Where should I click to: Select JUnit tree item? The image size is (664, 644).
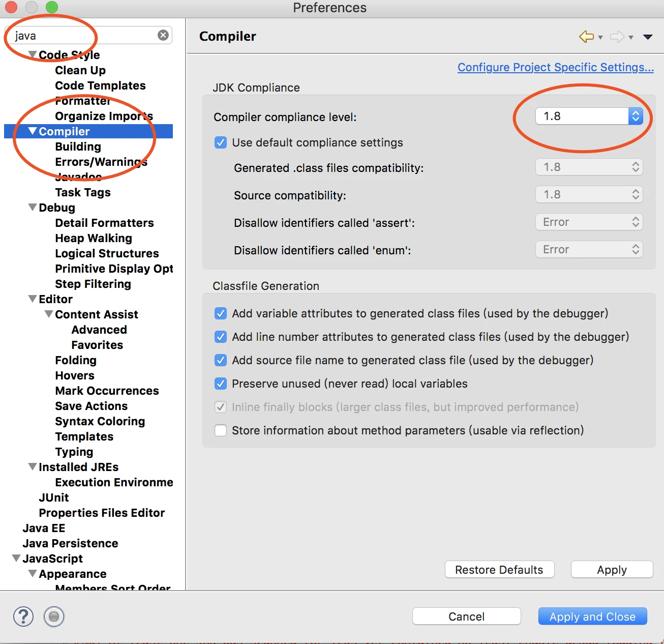point(54,497)
